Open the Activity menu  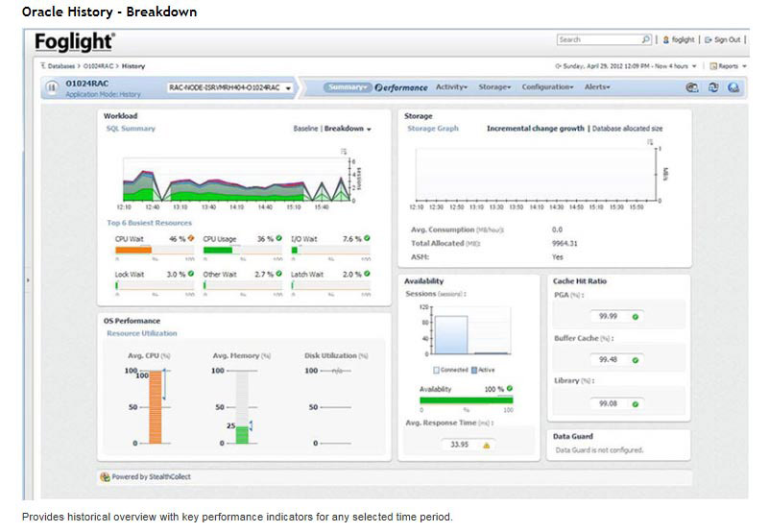(451, 86)
